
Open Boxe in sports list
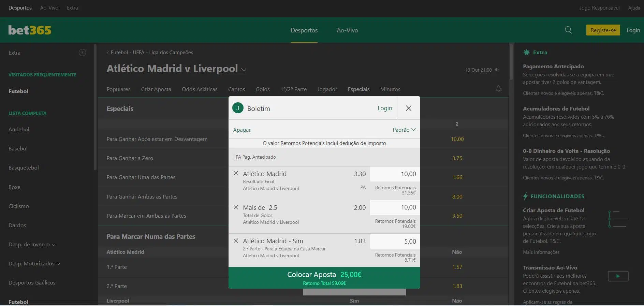tap(14, 187)
